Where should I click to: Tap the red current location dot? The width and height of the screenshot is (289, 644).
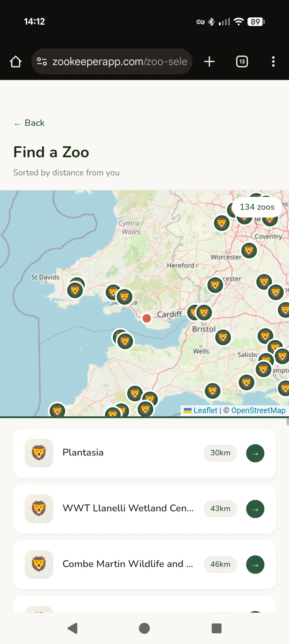pyautogui.click(x=147, y=318)
